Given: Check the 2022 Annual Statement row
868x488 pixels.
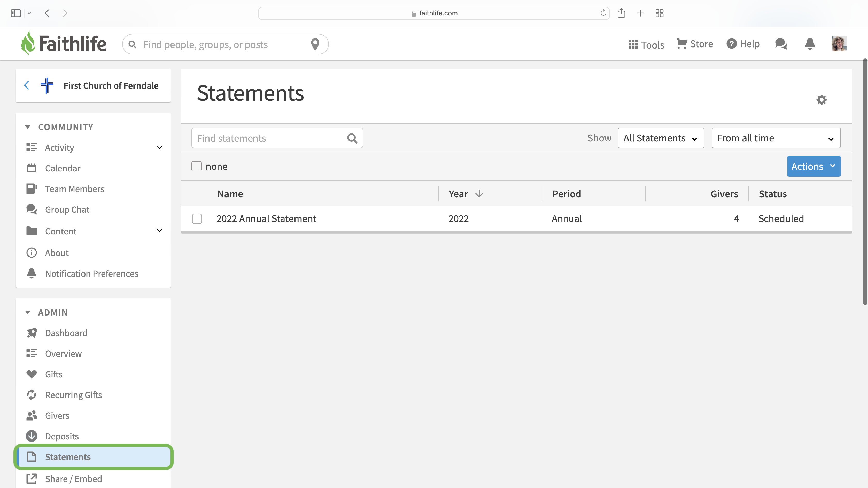Looking at the screenshot, I should click(197, 219).
